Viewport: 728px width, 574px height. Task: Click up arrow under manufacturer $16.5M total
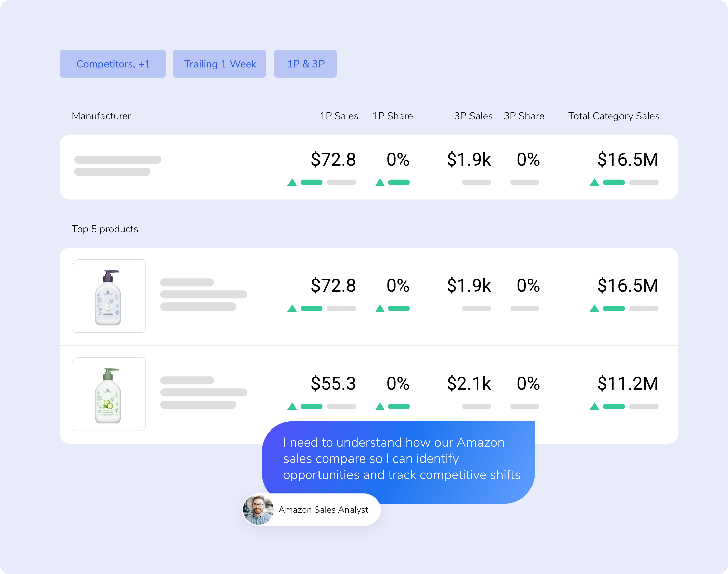594,182
